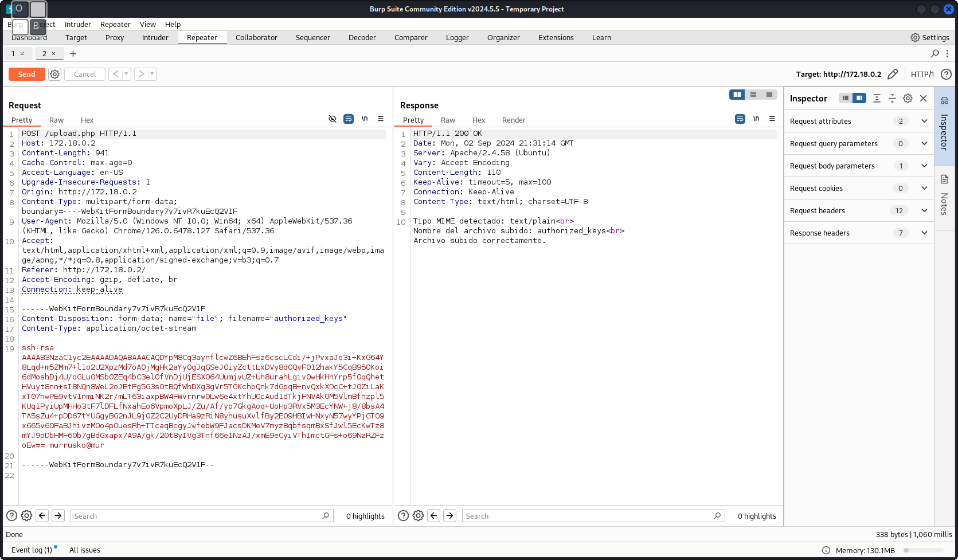958x560 pixels.
Task: Close the Inspector panel
Action: [x=923, y=98]
